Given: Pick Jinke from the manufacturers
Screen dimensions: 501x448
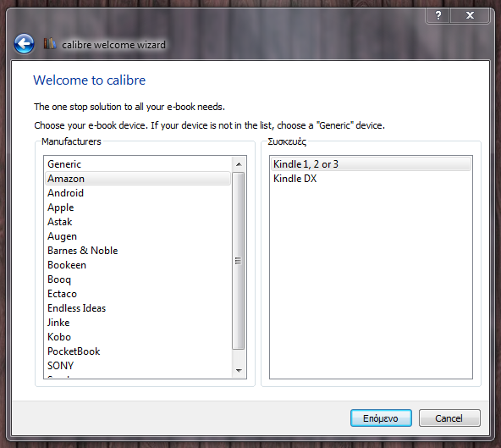Looking at the screenshot, I should pyautogui.click(x=138, y=323).
